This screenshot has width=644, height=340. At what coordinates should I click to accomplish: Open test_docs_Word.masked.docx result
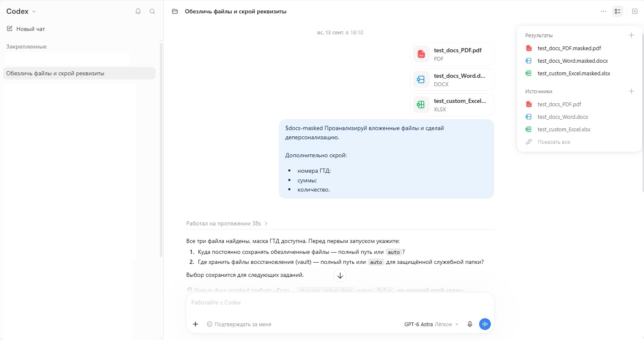point(572,61)
